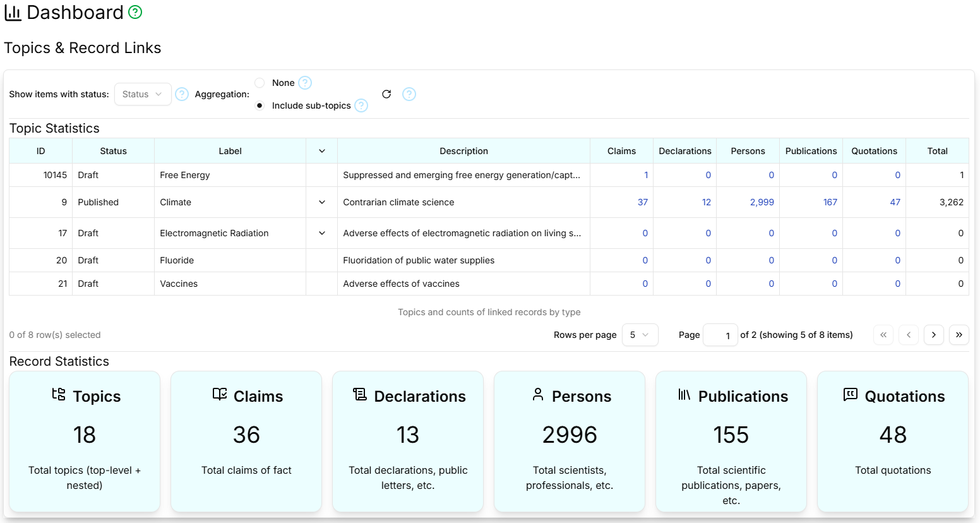Viewport: 980px width, 523px height.
Task: Toggle the expand-all chevron in table header
Action: tap(322, 151)
